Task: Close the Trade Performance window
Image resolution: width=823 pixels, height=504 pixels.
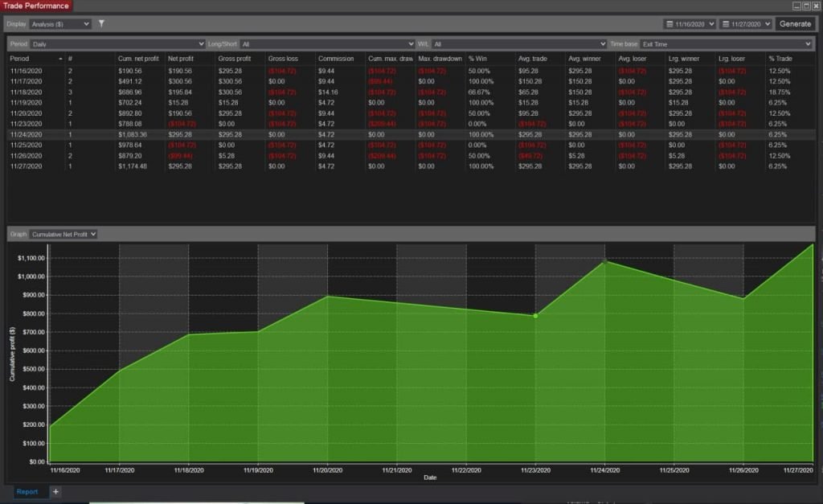Action: 816,6
